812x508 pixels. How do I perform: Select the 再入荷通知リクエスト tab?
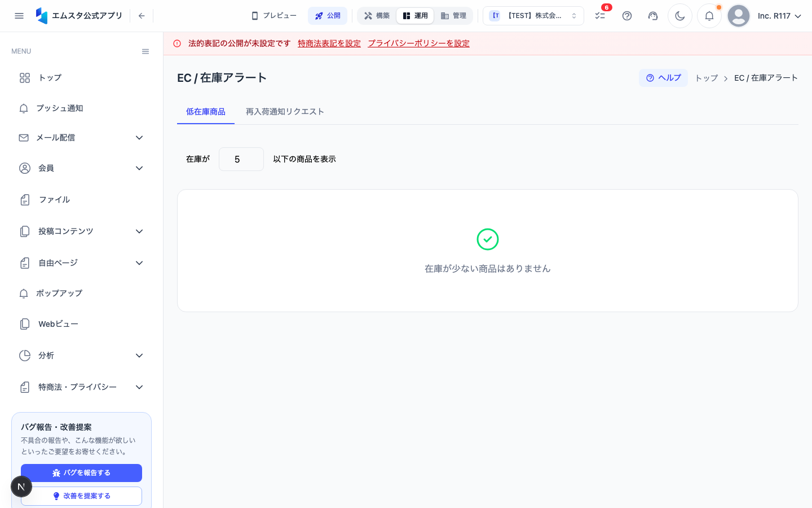click(285, 112)
